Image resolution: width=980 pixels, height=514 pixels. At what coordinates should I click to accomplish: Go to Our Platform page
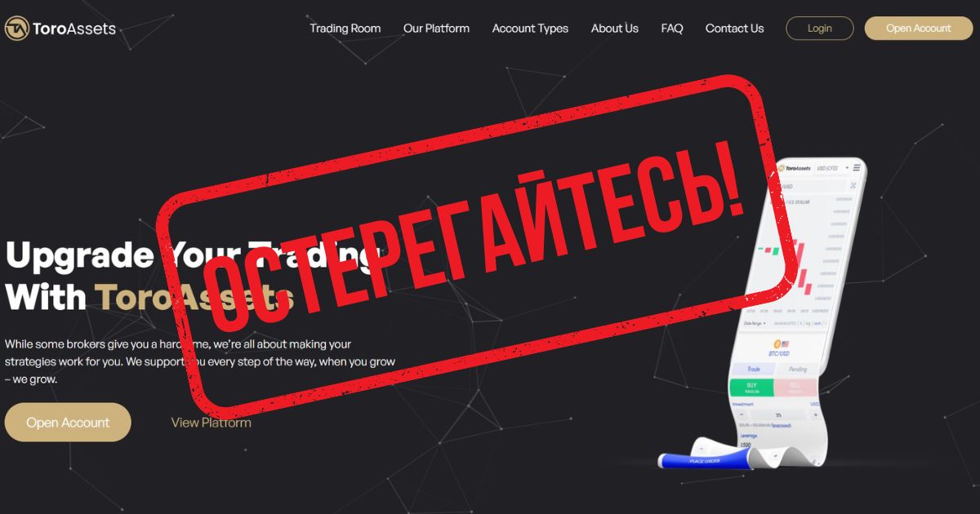tap(436, 29)
